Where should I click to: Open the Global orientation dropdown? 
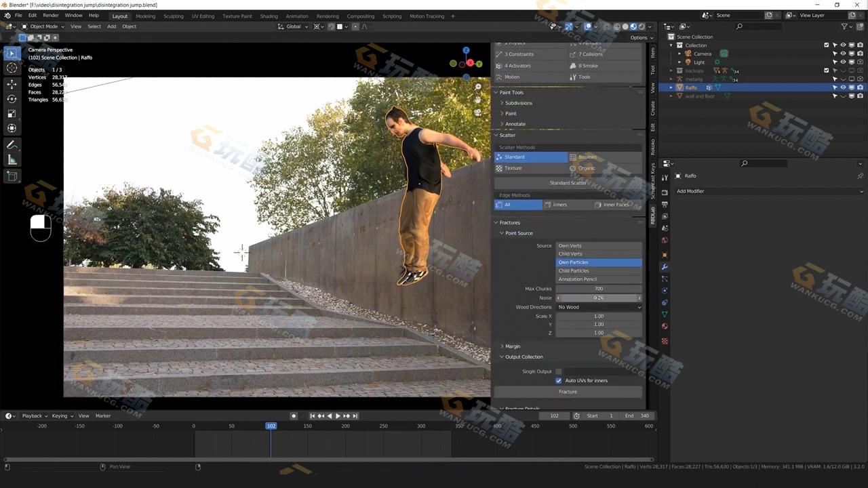click(294, 26)
